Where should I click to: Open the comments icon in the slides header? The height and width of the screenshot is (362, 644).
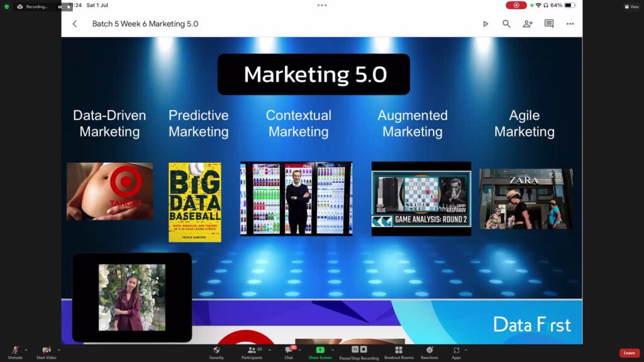click(x=549, y=24)
